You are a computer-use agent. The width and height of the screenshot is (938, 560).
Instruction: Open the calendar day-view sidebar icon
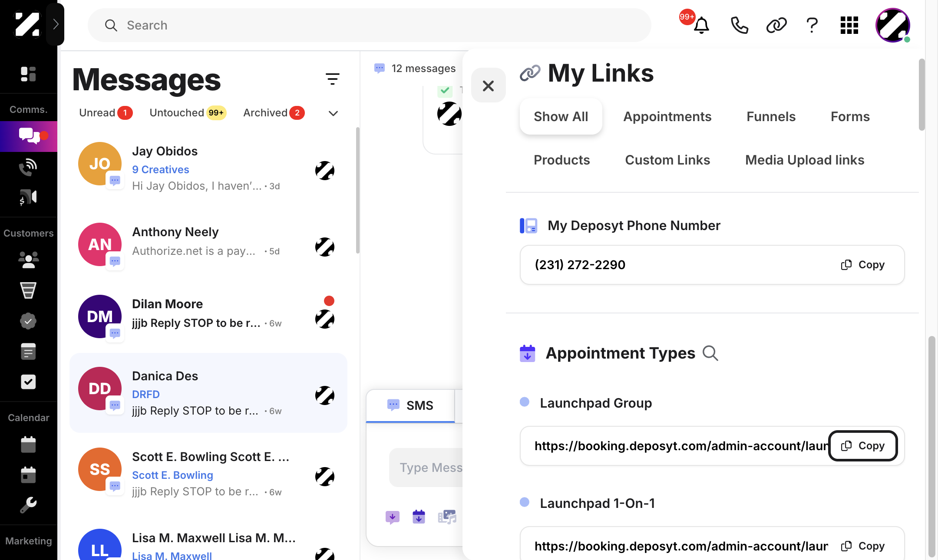[x=28, y=474]
